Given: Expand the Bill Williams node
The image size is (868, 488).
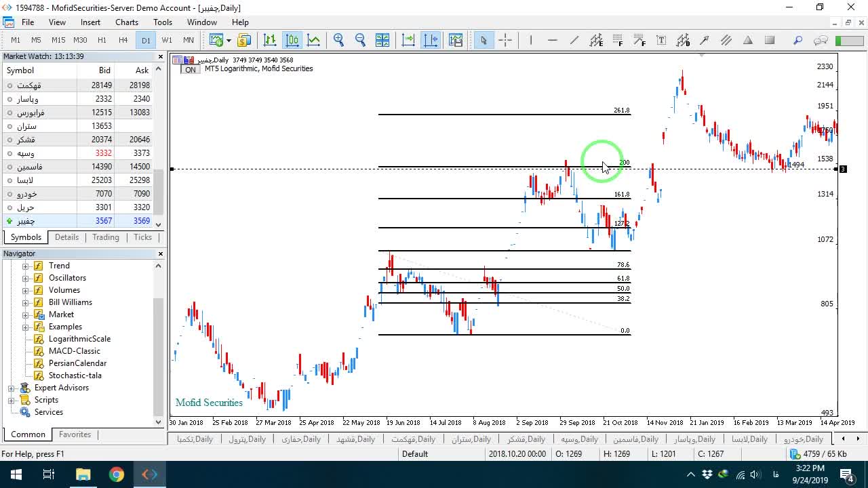Looking at the screenshot, I should click(26, 302).
